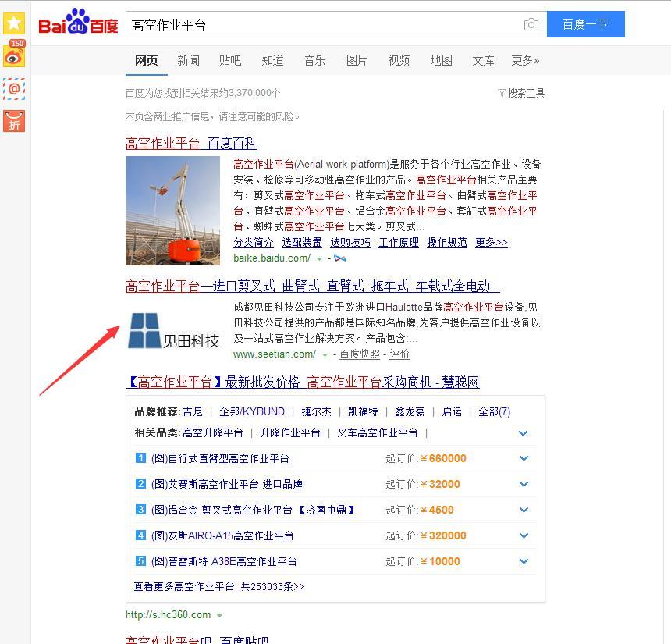Screen dimensions: 671x644
Task: Open the aerial platform thumbnail image
Action: (172, 211)
